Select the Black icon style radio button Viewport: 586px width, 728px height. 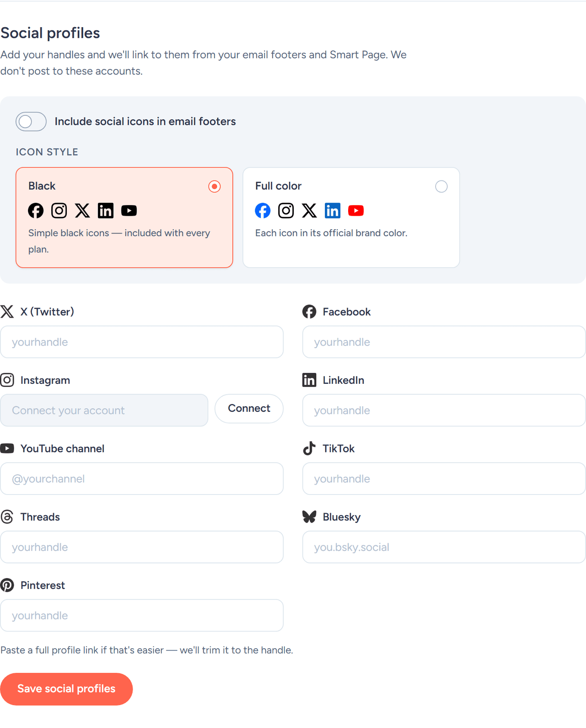[x=214, y=187]
